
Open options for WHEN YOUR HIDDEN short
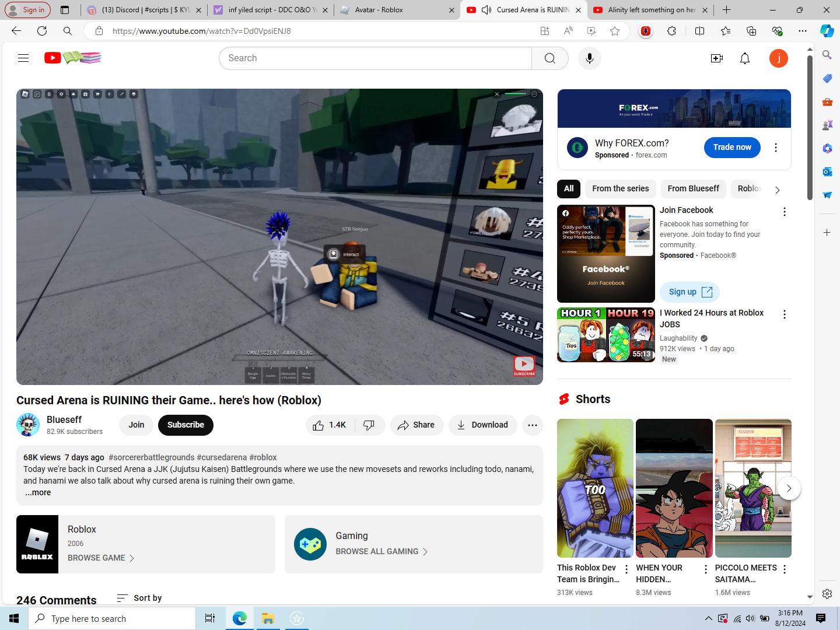click(x=706, y=569)
